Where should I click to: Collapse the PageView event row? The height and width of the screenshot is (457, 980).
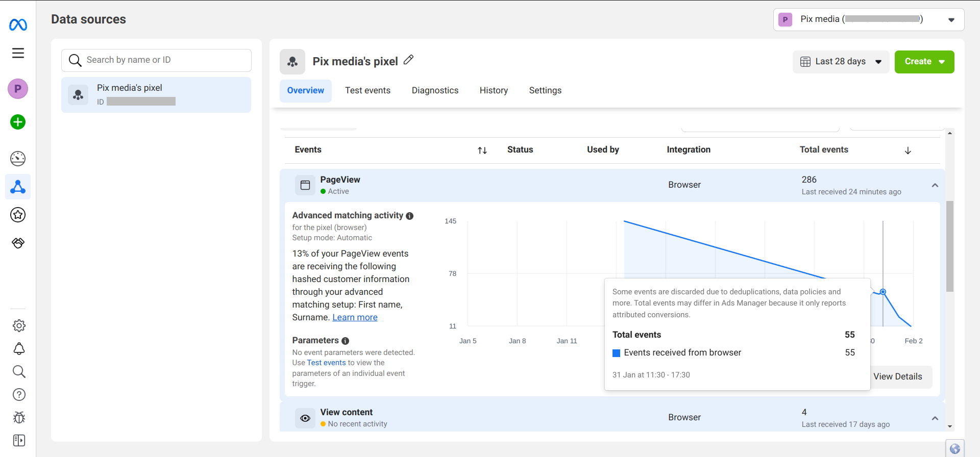tap(935, 185)
